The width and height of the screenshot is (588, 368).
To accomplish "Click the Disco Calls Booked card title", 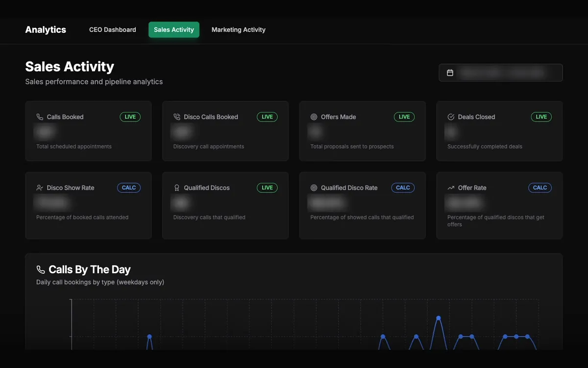I will click(211, 117).
